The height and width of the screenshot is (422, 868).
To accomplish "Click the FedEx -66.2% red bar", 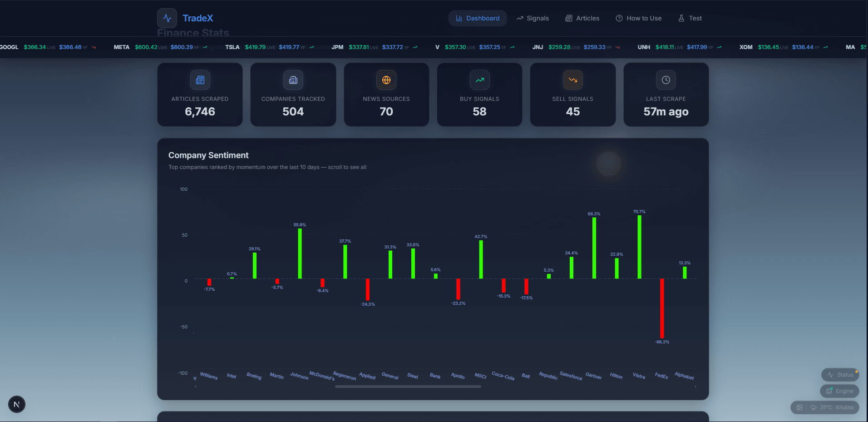I will click(x=662, y=308).
